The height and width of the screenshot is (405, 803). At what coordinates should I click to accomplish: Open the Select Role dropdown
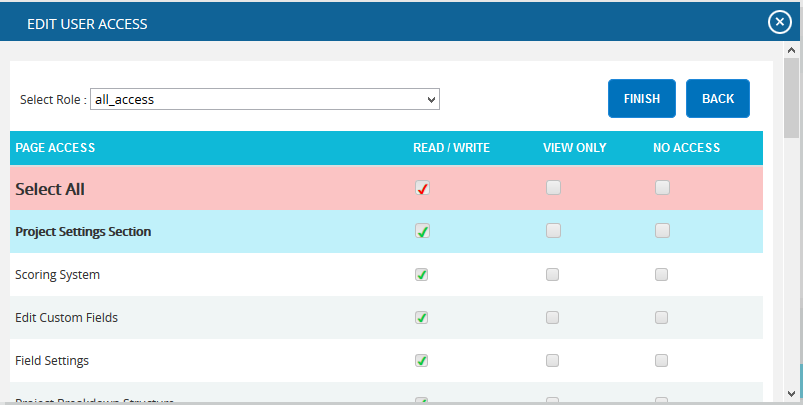coord(265,99)
